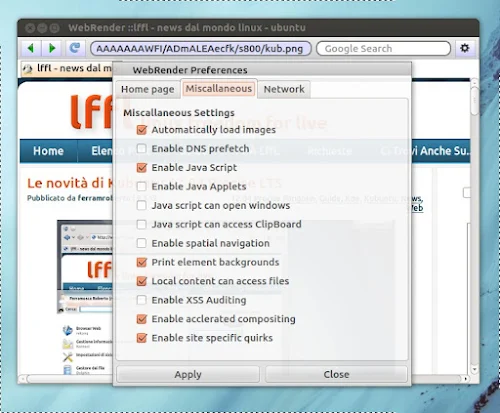This screenshot has width=500, height=413.
Task: Click the article screenshot thumbnail
Action: tap(85, 267)
